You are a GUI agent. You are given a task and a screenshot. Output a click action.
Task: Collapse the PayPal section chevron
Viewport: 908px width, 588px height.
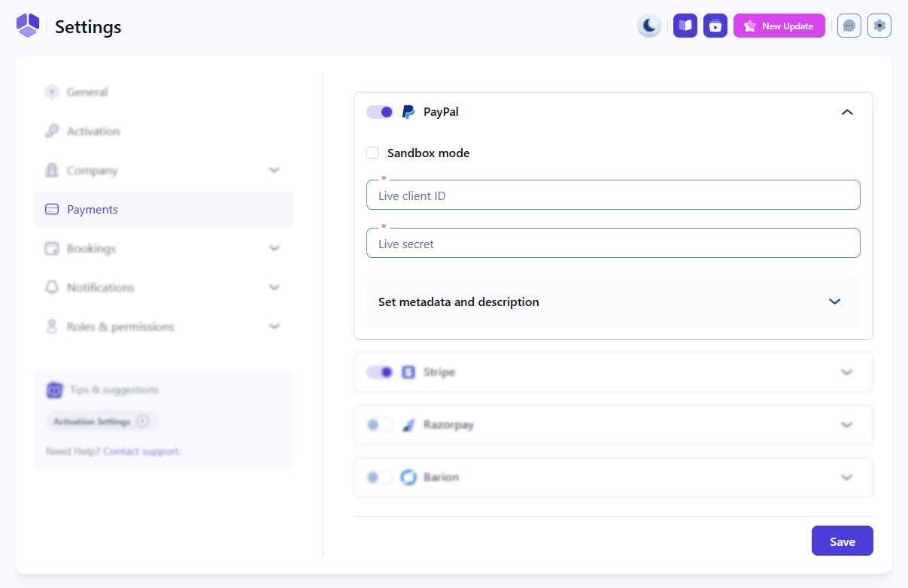pos(847,112)
